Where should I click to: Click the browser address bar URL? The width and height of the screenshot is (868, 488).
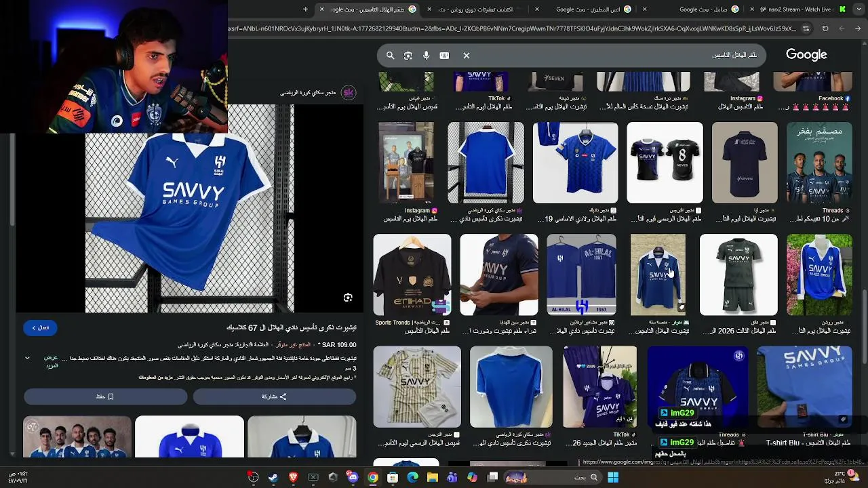click(x=512, y=28)
